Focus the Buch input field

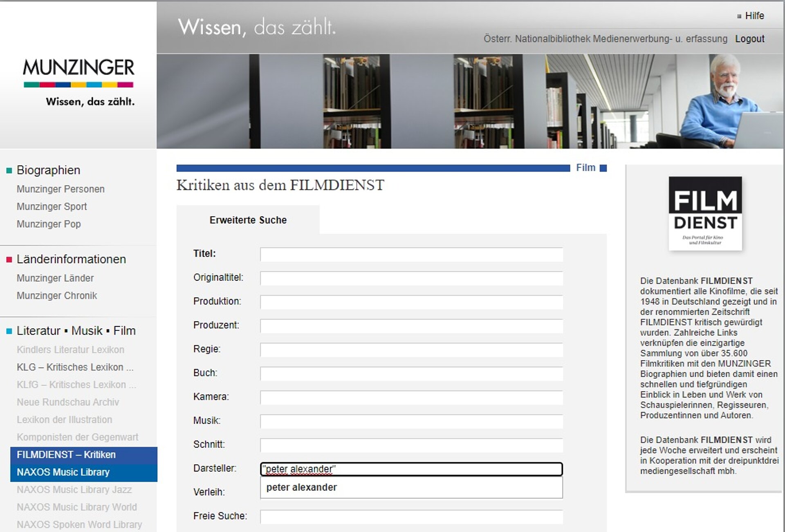pos(411,373)
